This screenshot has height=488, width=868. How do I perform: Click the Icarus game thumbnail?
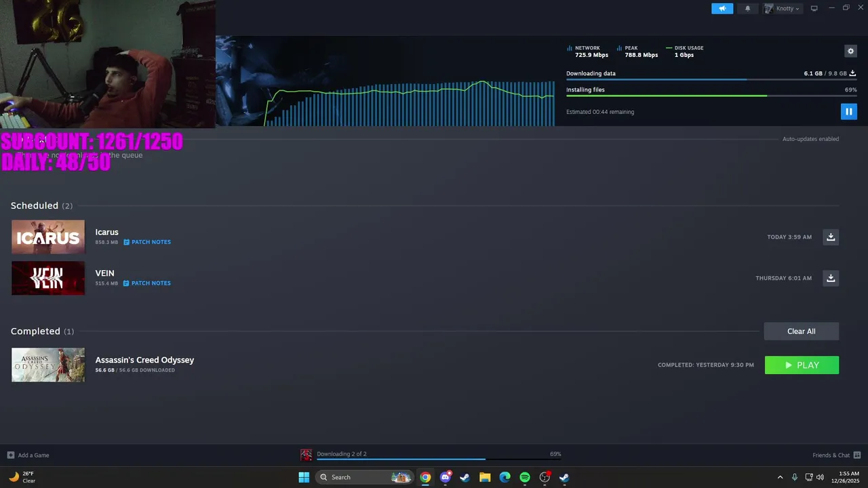(48, 237)
